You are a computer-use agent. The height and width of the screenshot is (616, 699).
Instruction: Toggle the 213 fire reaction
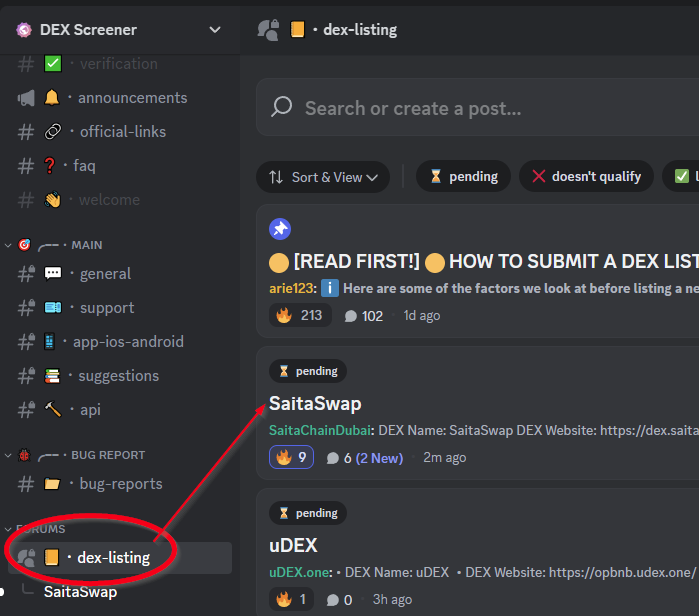[300, 316]
